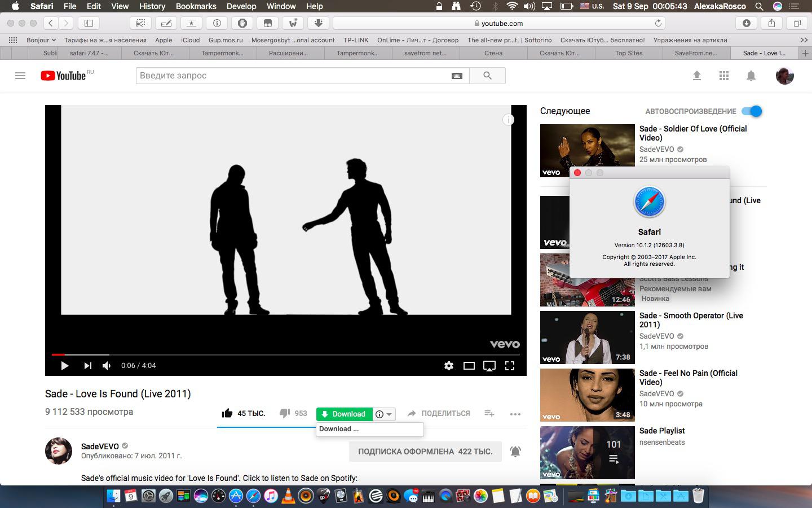Open the Safari application menu
812x508 pixels.
coord(42,6)
